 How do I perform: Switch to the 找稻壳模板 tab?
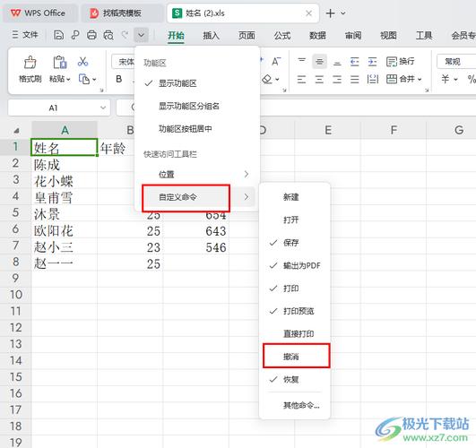pos(121,13)
